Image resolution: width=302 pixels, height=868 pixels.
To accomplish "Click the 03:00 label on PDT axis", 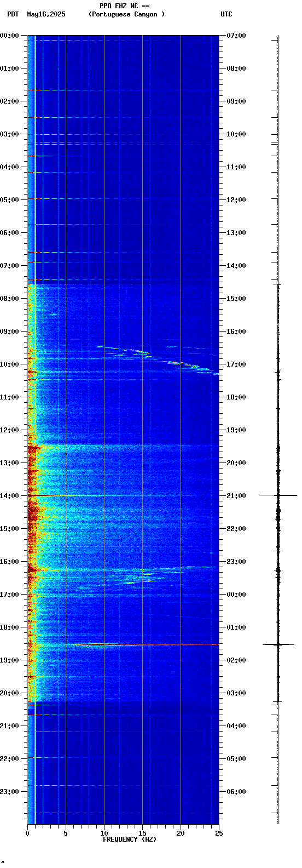I will (x=10, y=134).
